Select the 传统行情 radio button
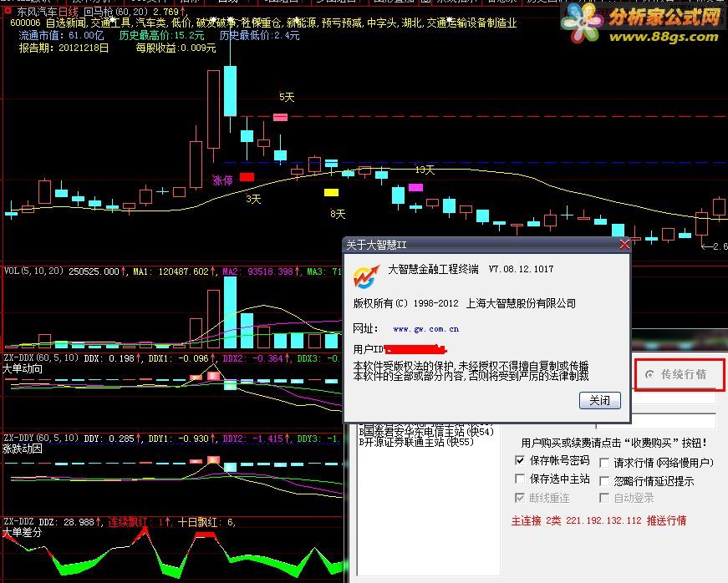This screenshot has width=728, height=583. [649, 374]
